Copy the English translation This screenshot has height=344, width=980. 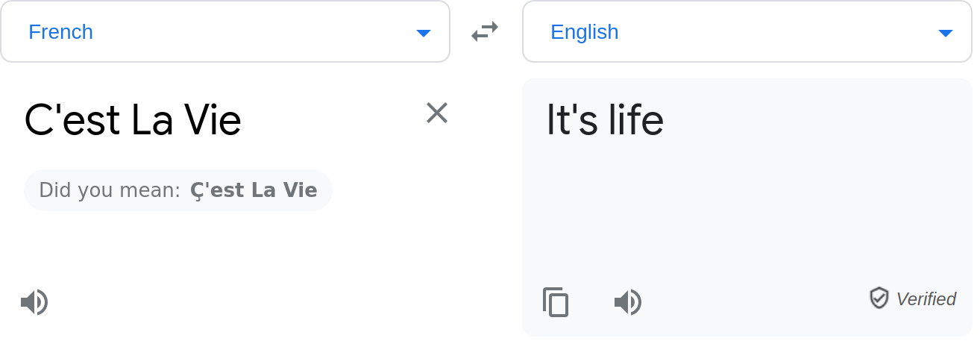(556, 302)
